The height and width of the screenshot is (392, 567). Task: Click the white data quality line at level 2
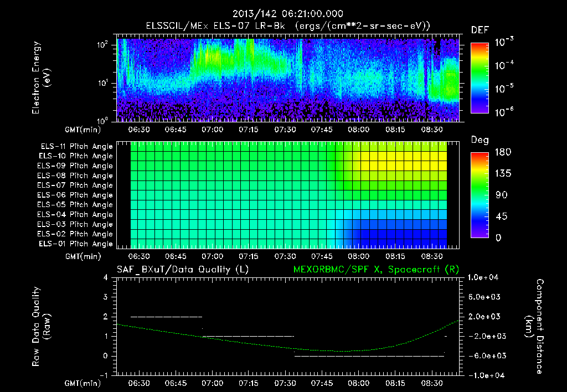click(166, 317)
